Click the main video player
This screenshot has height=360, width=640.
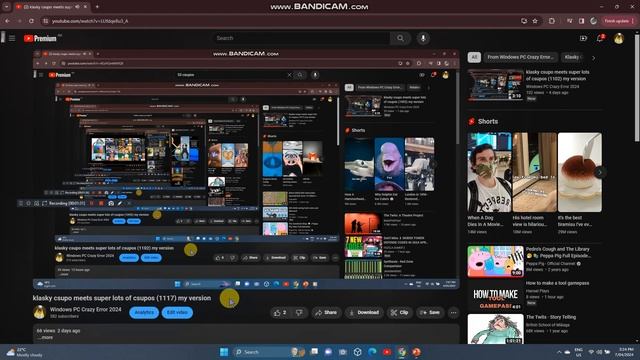point(246,169)
